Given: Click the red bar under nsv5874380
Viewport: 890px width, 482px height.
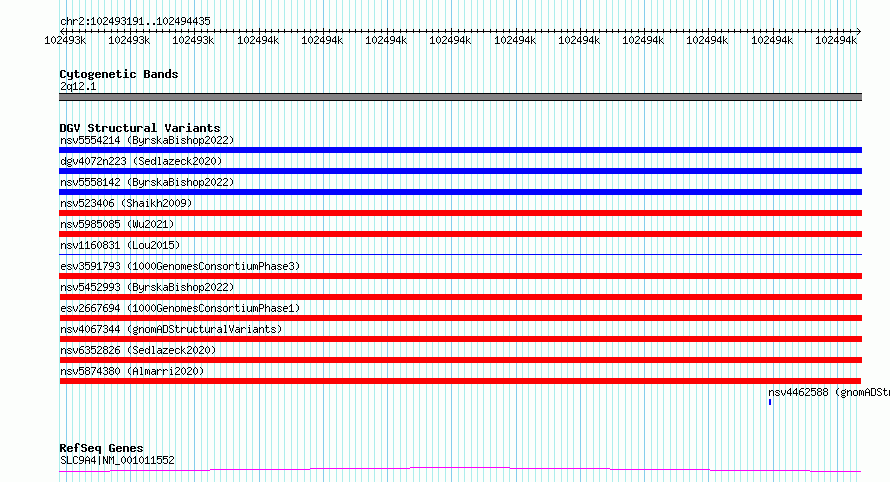Looking at the screenshot, I should [x=460, y=382].
